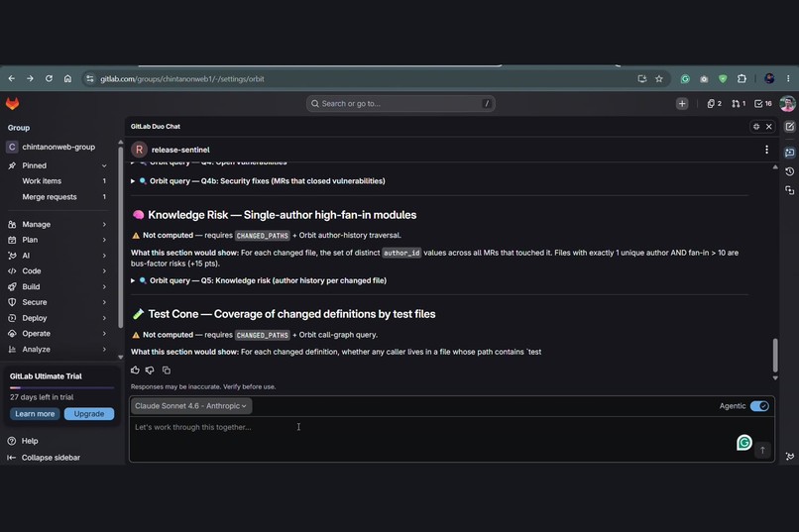The height and width of the screenshot is (532, 799).
Task: Open release-sentinel three-dot options menu
Action: 766,150
